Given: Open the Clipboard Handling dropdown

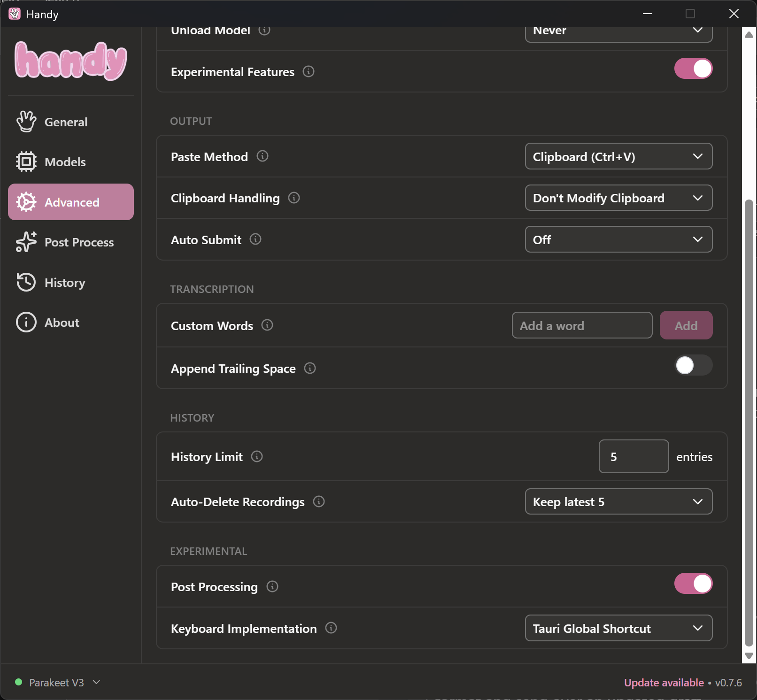Looking at the screenshot, I should point(618,198).
